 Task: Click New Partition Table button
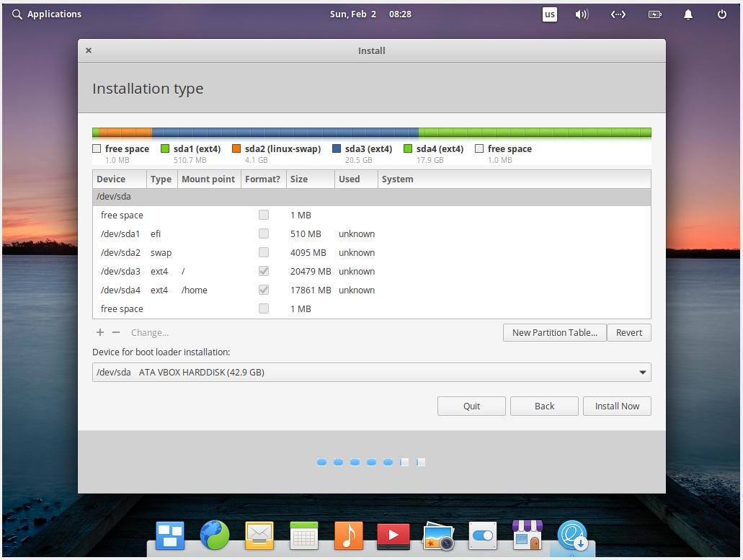tap(554, 332)
